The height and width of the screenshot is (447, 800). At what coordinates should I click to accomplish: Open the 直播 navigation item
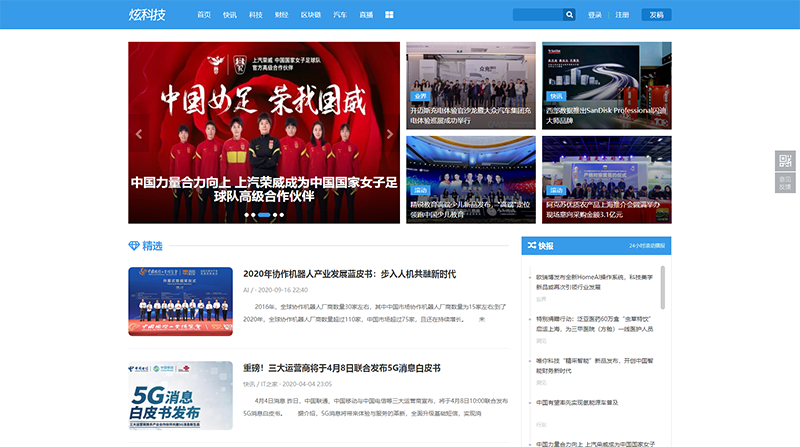[x=366, y=15]
